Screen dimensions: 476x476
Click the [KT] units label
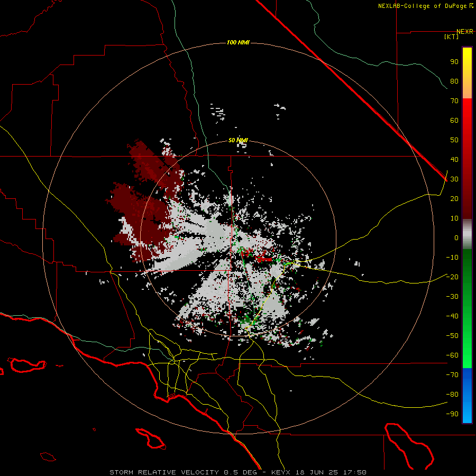click(452, 36)
